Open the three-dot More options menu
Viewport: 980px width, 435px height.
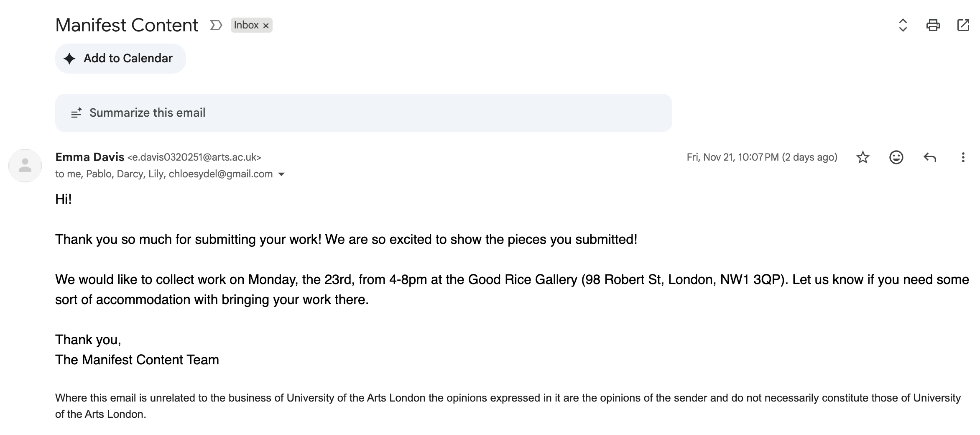(x=963, y=157)
